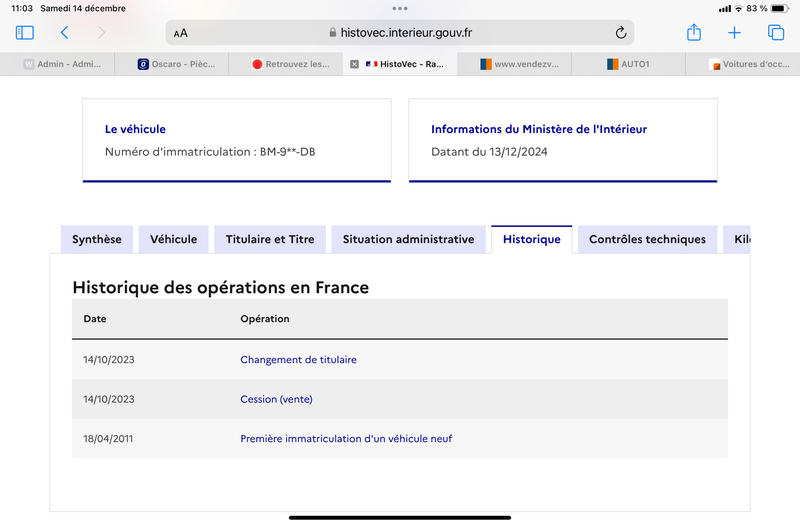Open the Situation administrative tab

tap(409, 239)
